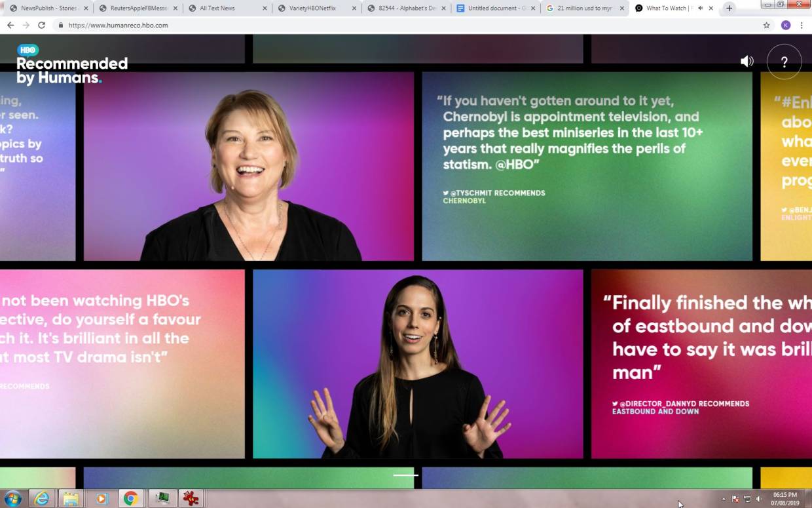Switch to the 21 million usd Google tab
This screenshot has height=508, width=812.
(x=583, y=8)
